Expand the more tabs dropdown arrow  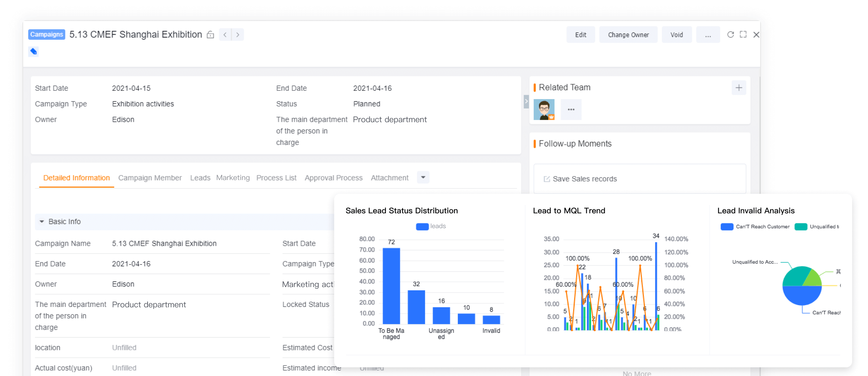423,177
